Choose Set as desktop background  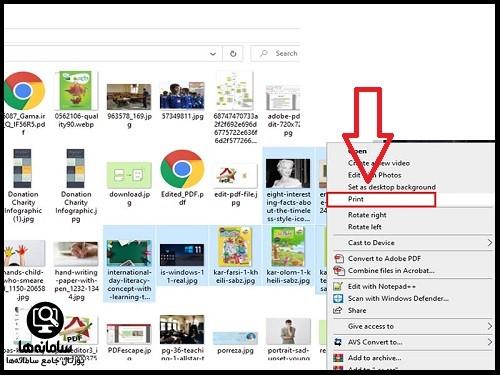point(392,187)
